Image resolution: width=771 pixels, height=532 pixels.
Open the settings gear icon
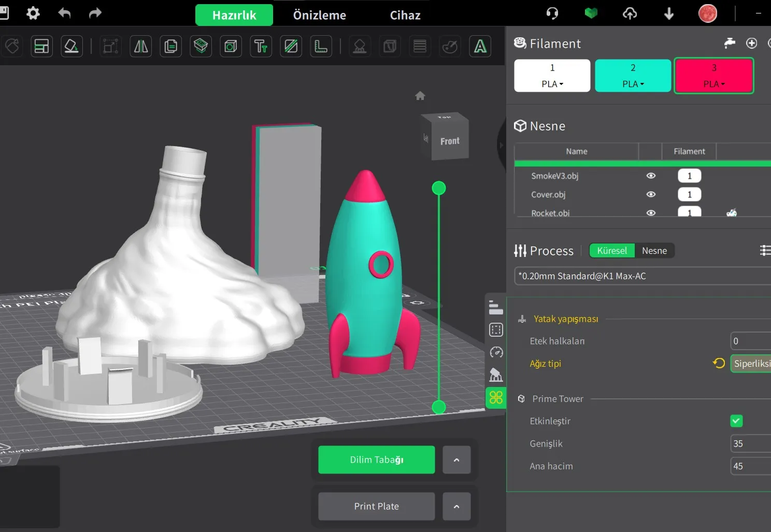33,13
